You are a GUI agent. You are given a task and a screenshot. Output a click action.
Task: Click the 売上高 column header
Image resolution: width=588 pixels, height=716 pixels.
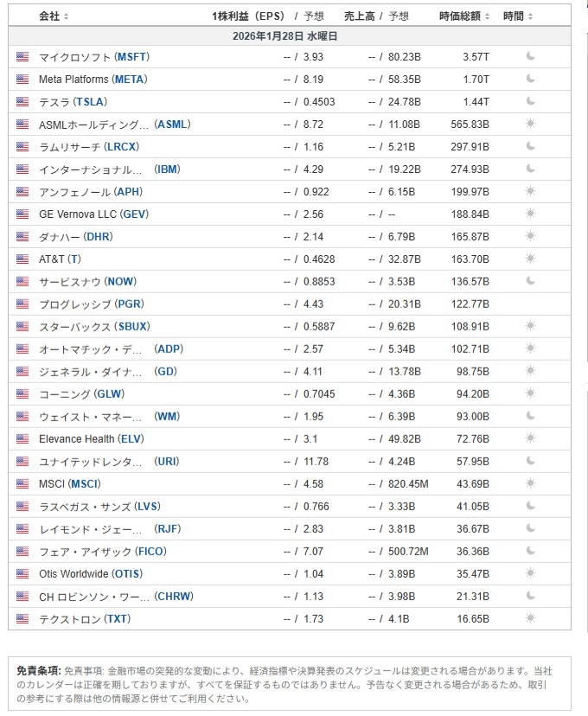(359, 16)
